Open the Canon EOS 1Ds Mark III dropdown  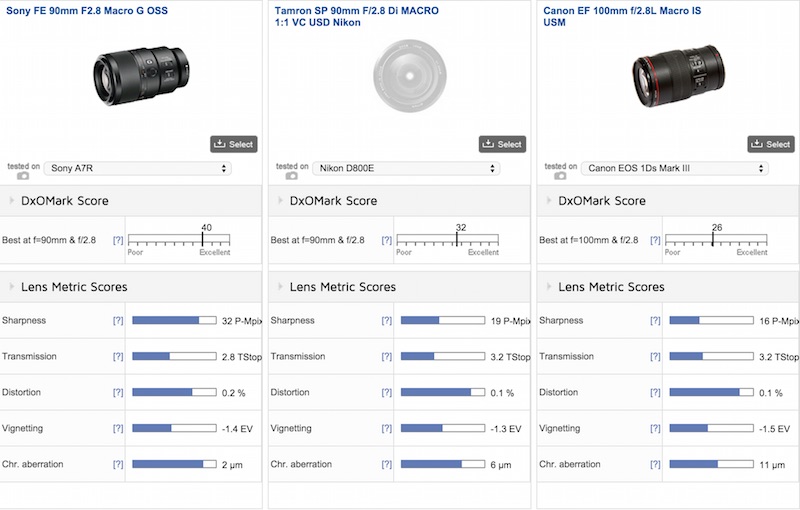point(676,169)
